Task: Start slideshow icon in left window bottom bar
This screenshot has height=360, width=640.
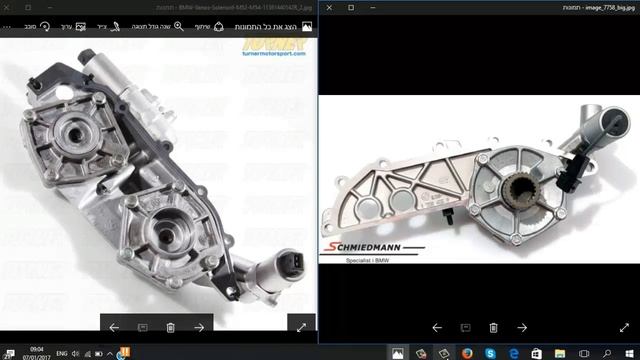Action: [x=142, y=327]
